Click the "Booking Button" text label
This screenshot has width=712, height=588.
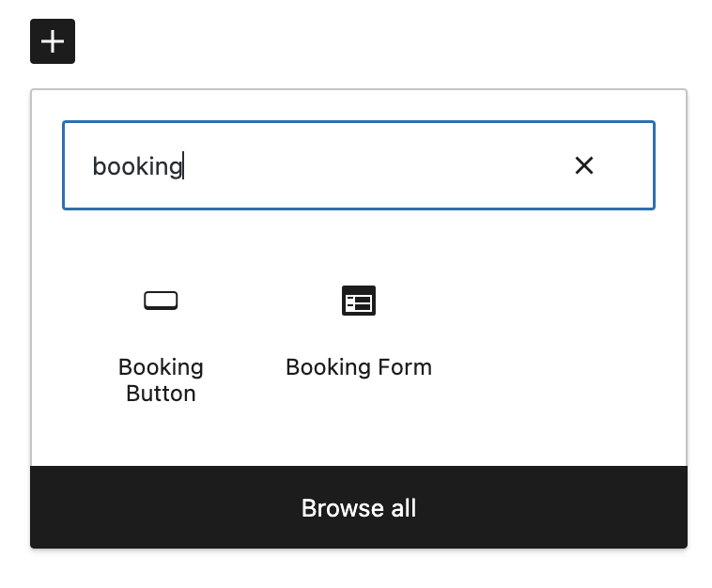click(161, 379)
